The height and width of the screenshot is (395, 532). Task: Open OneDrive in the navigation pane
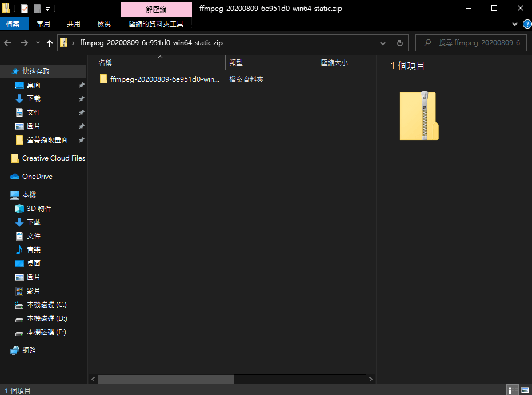37,177
